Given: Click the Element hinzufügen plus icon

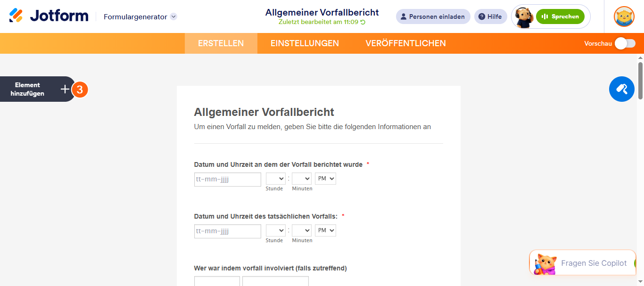Looking at the screenshot, I should [x=65, y=89].
